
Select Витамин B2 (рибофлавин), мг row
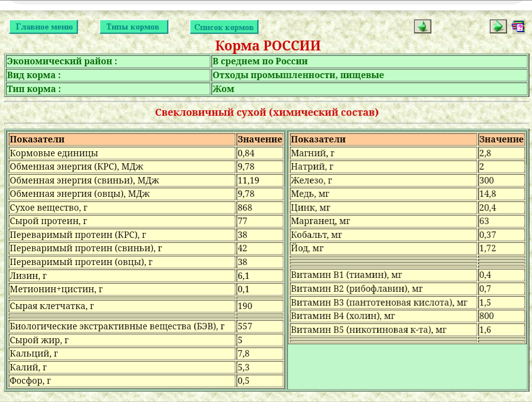coord(408,289)
